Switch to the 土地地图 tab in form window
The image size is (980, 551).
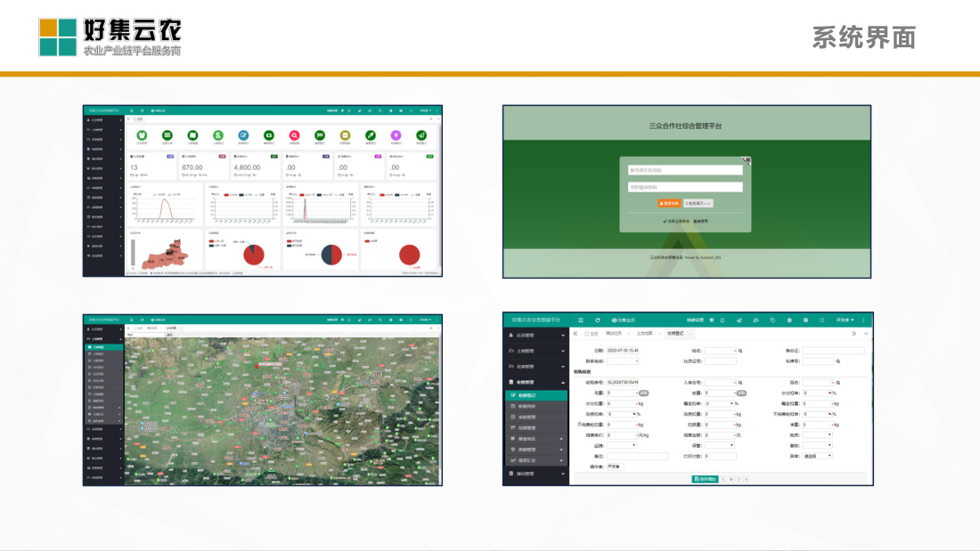[x=644, y=334]
